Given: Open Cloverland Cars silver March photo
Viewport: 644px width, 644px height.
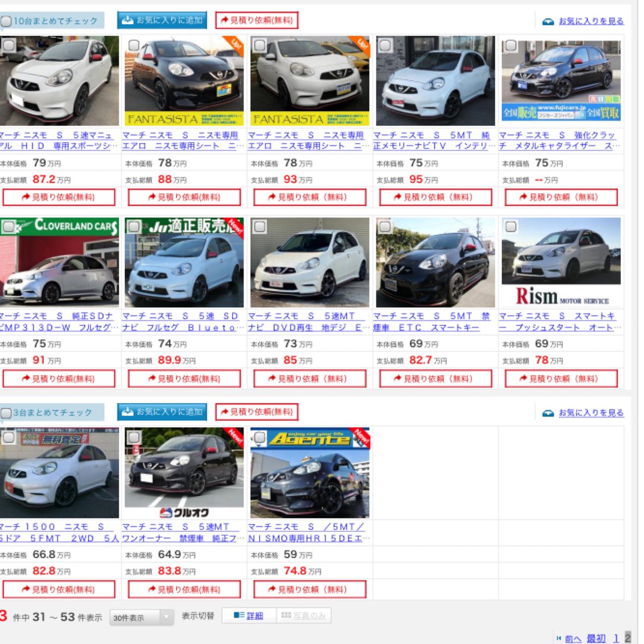Looking at the screenshot, I should [59, 262].
